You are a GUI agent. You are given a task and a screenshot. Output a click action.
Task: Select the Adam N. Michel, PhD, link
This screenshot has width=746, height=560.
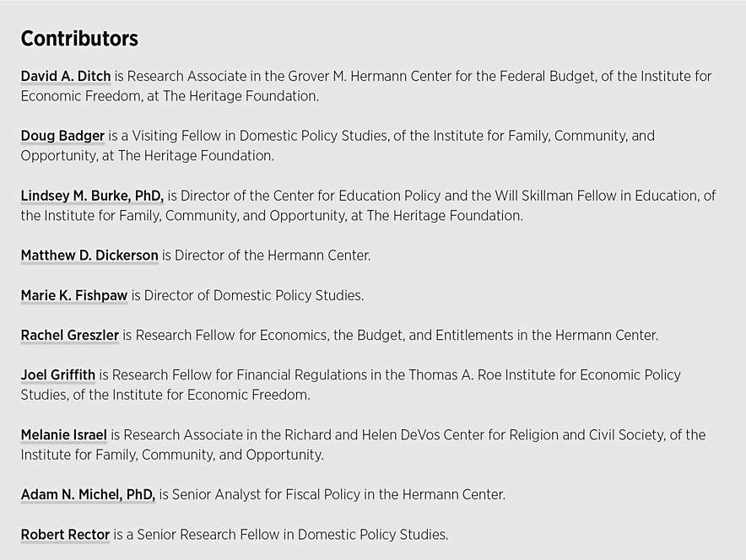click(x=88, y=495)
